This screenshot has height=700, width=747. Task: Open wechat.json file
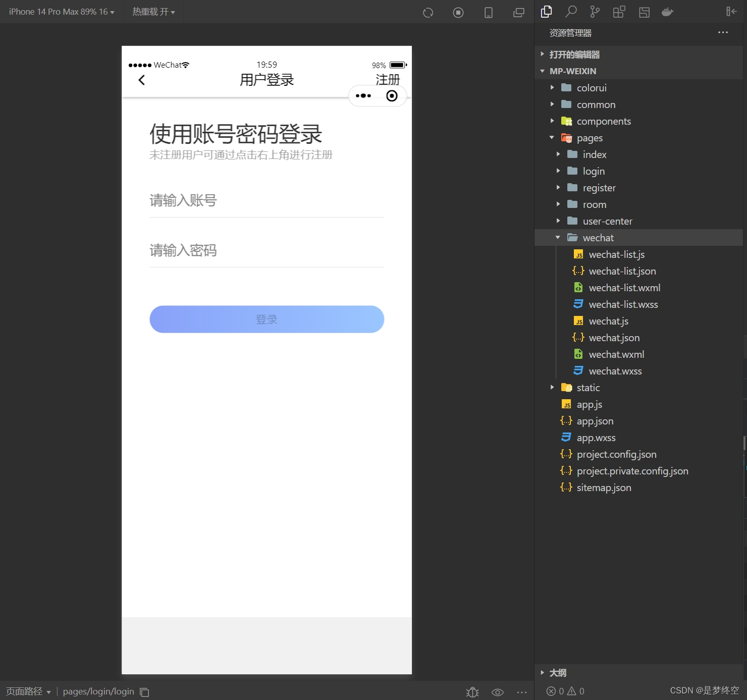(x=638, y=338)
